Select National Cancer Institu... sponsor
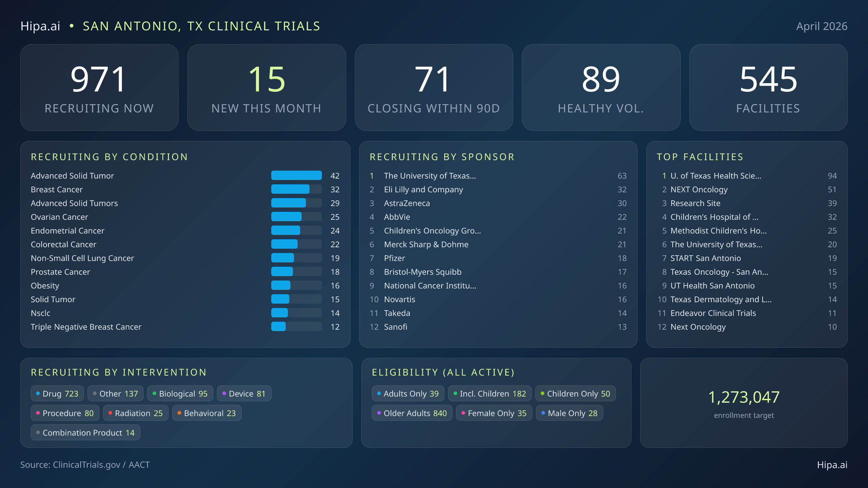 498,286
